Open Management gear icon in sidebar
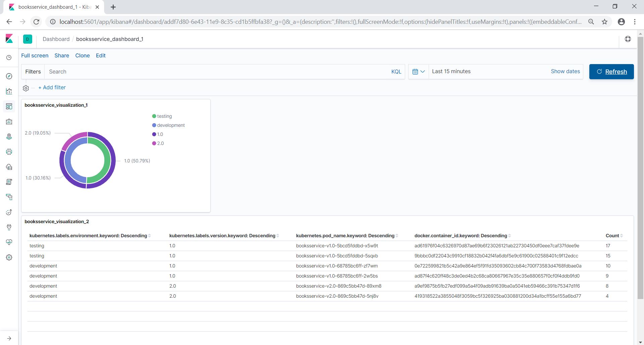Screen dimensions: 644x345 [9, 257]
